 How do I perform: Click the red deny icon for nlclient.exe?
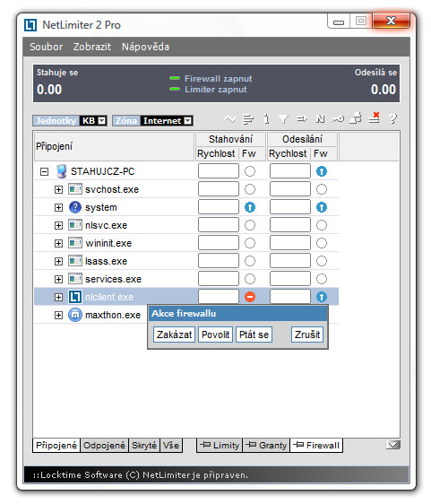click(250, 297)
